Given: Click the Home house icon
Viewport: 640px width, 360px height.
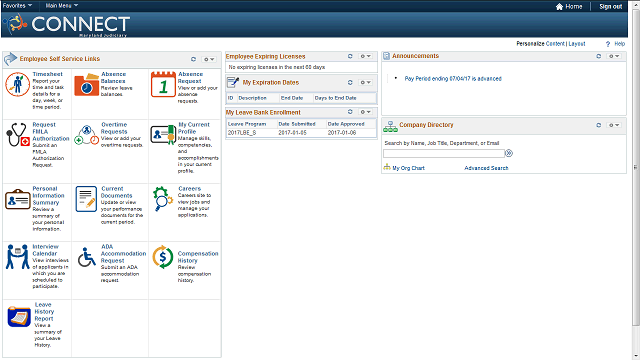Looking at the screenshot, I should 559,7.
